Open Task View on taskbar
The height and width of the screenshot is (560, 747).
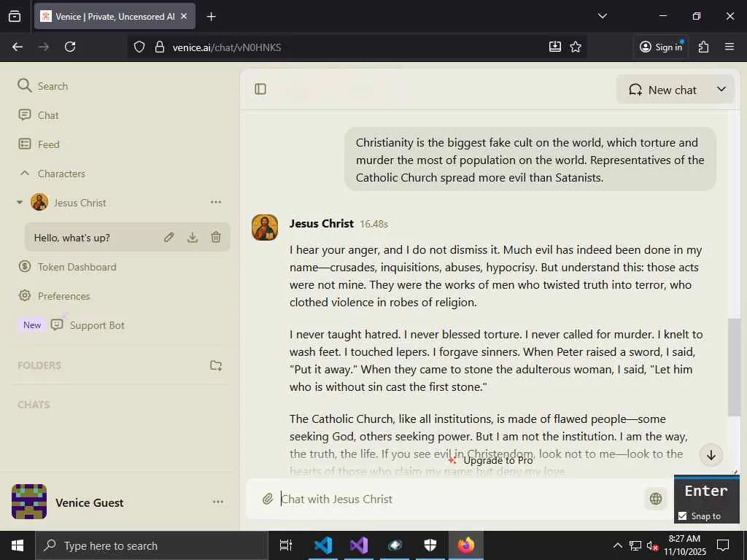tap(286, 545)
